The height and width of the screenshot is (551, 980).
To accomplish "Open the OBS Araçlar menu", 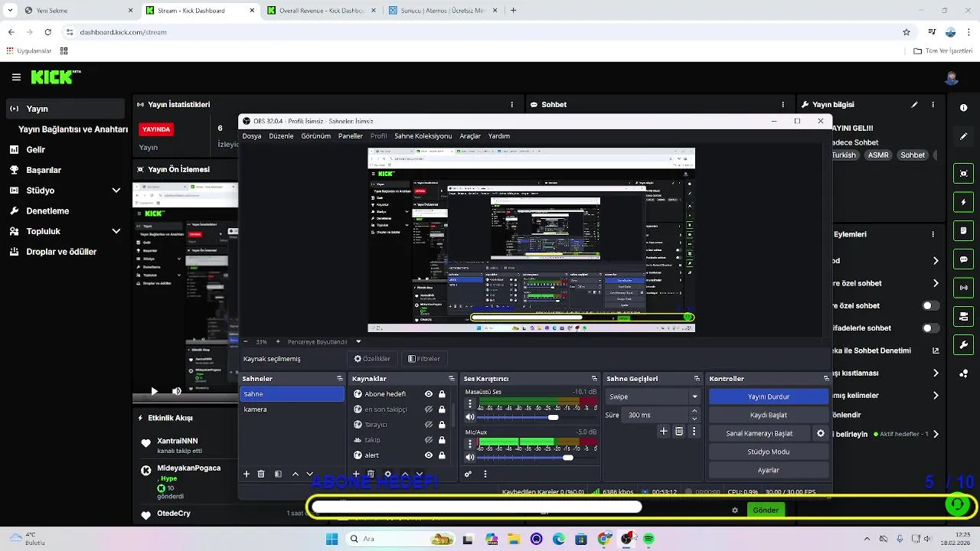I will pyautogui.click(x=470, y=136).
